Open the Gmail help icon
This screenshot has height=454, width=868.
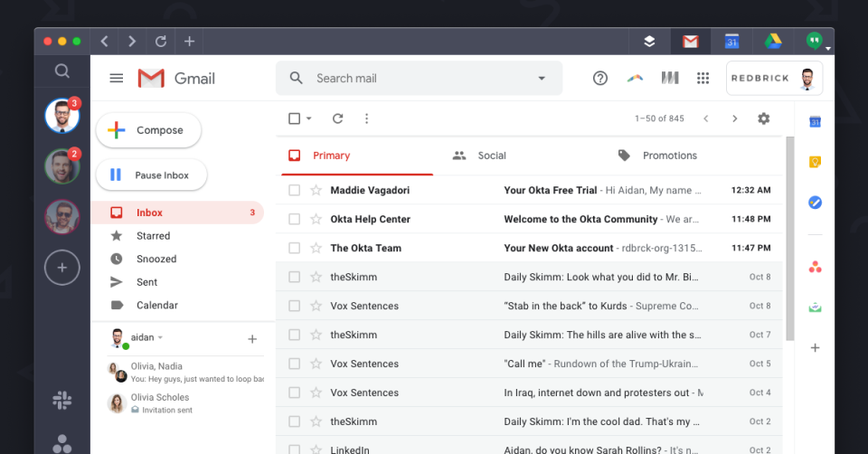600,79
